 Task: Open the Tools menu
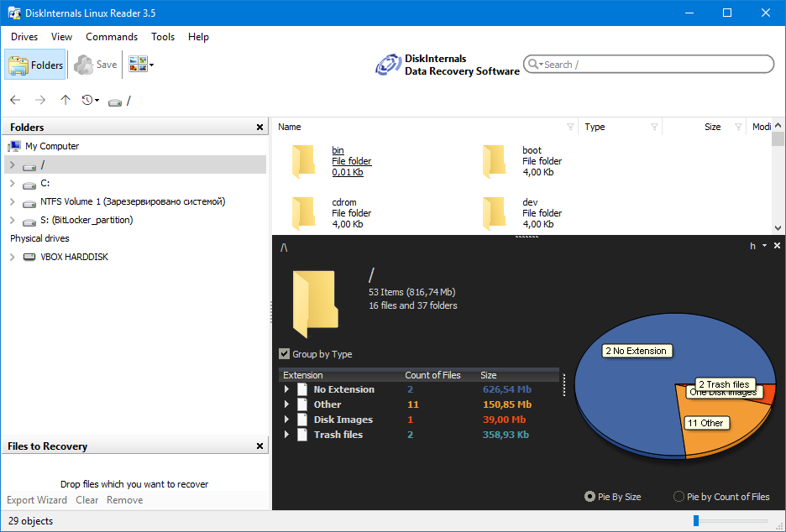click(163, 37)
